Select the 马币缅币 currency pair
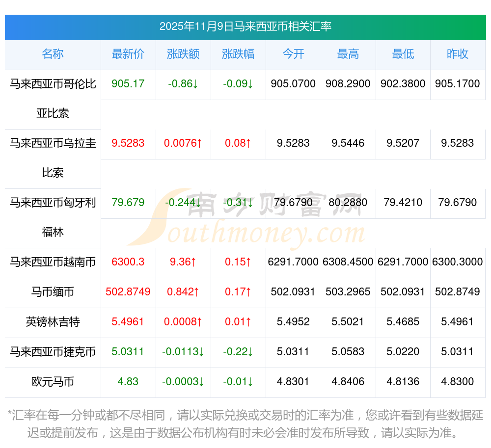The width and height of the screenshot is (491, 448). pyautogui.click(x=53, y=292)
